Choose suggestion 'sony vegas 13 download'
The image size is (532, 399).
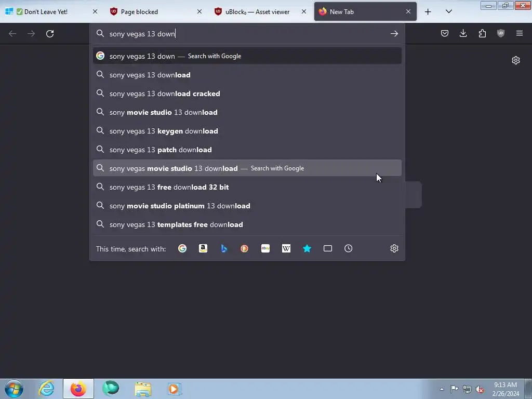pos(247,75)
